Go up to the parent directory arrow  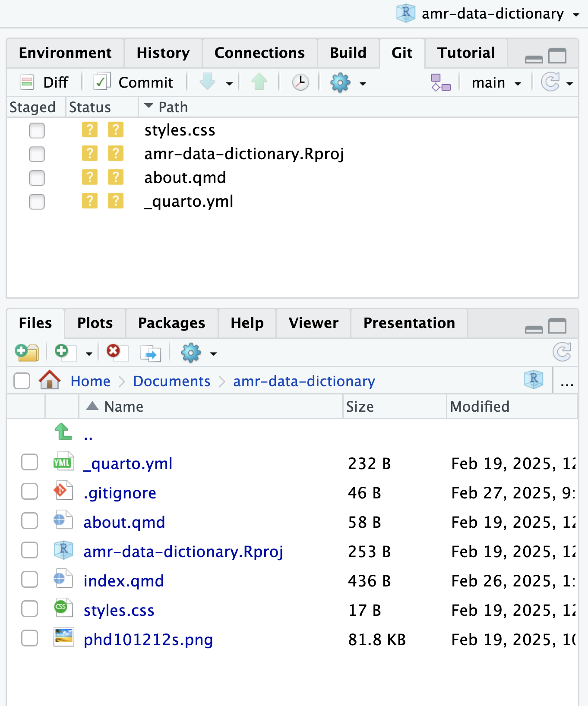coord(63,431)
